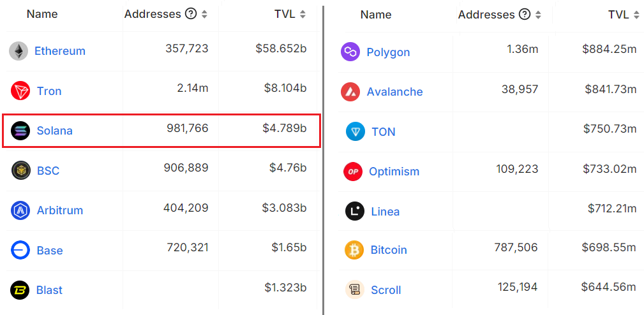Click the red Tron logo icon
644x315 pixels.
(x=20, y=91)
